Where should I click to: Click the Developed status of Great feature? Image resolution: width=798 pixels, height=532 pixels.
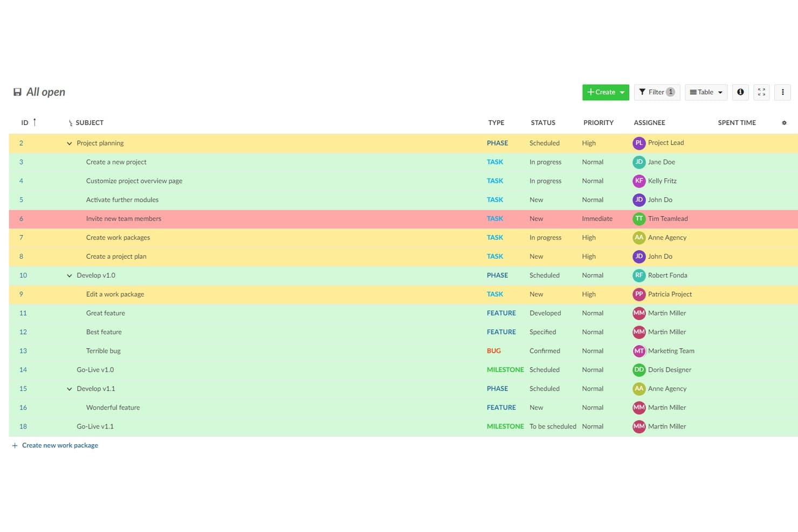(x=545, y=313)
